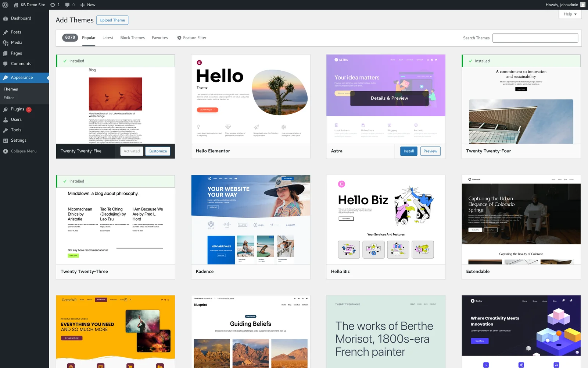588x368 pixels.
Task: Click the Hello Biz theme name
Action: pyautogui.click(x=340, y=272)
